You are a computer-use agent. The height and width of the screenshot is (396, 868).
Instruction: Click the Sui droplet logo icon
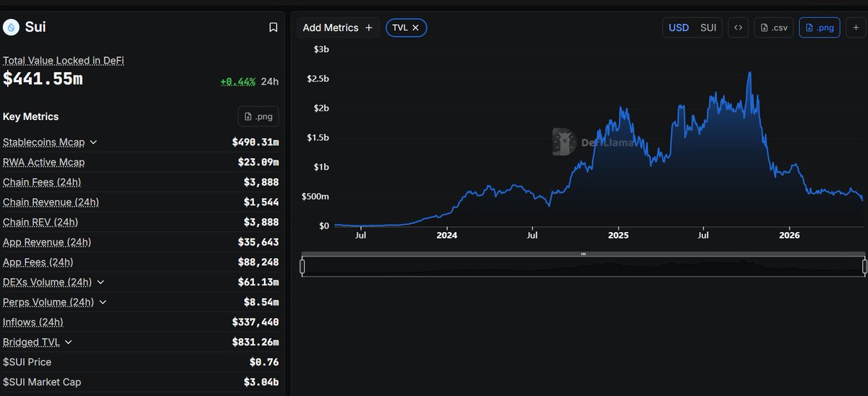pos(11,27)
